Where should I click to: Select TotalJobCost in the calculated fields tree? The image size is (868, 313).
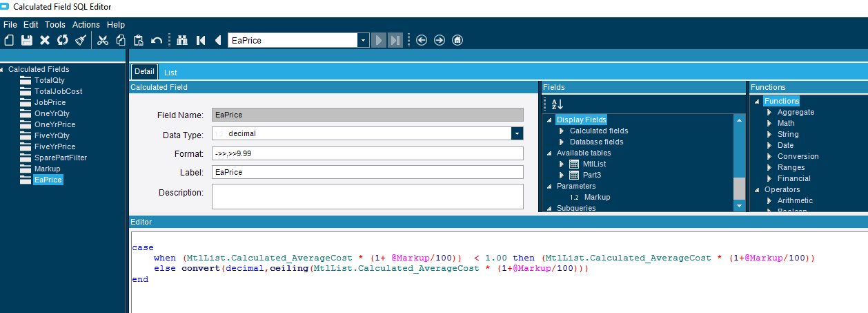click(58, 91)
